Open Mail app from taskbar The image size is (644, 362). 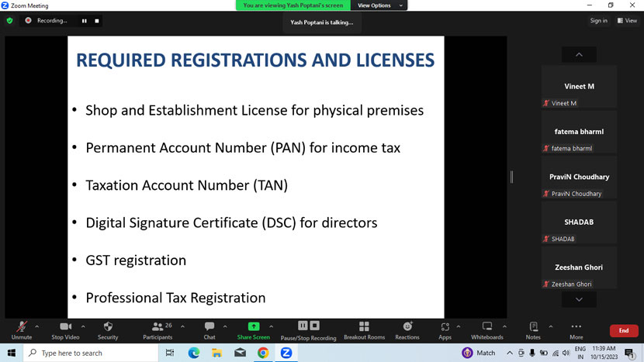point(241,353)
